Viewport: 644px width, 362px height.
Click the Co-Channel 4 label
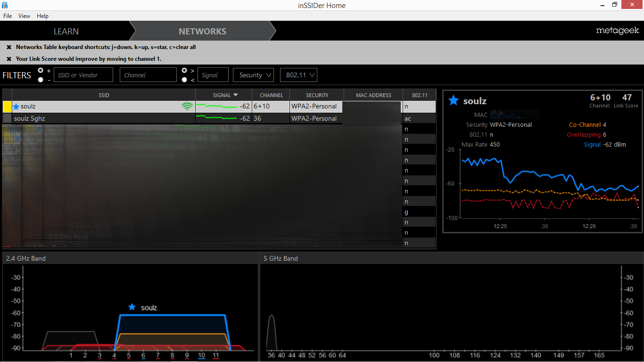pos(587,125)
